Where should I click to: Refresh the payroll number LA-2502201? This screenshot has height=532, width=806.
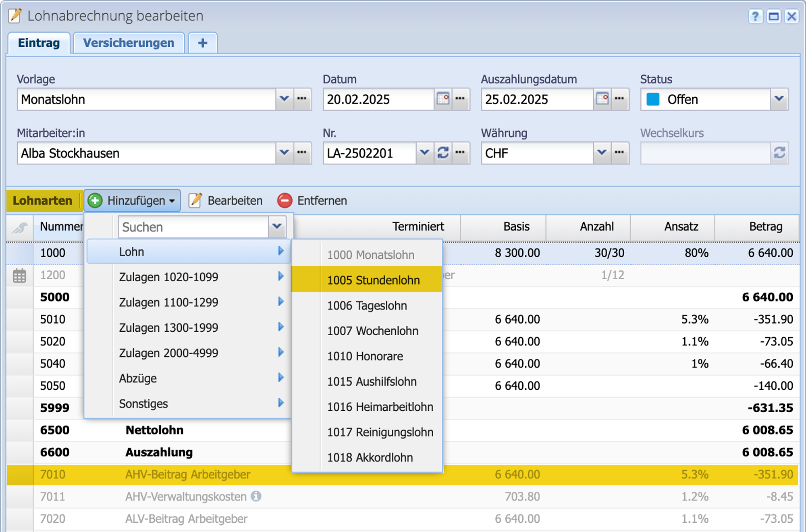pos(443,153)
